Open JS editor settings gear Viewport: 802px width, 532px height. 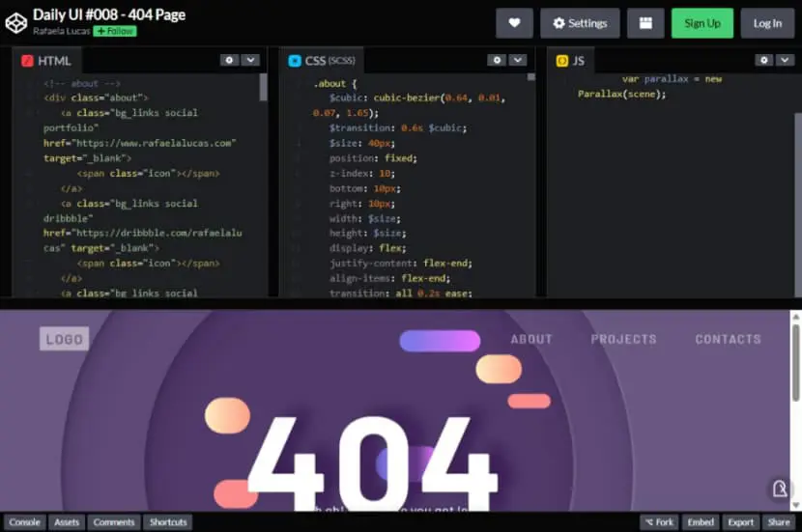(763, 60)
